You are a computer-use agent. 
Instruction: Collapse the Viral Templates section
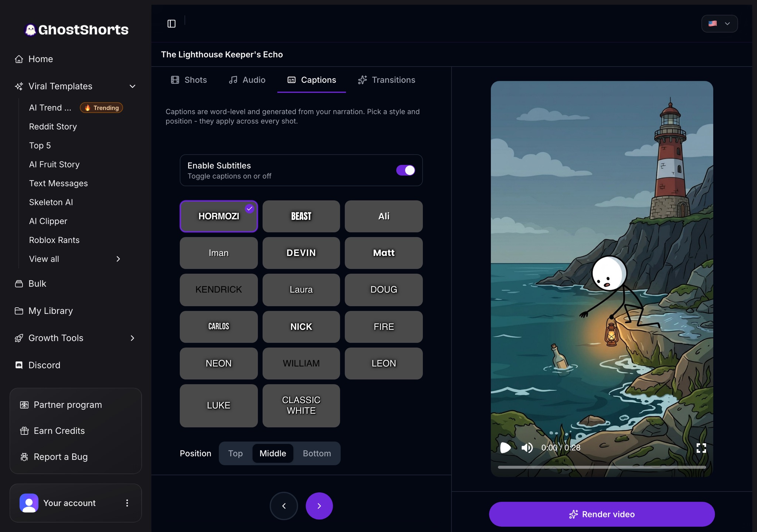[x=132, y=86]
